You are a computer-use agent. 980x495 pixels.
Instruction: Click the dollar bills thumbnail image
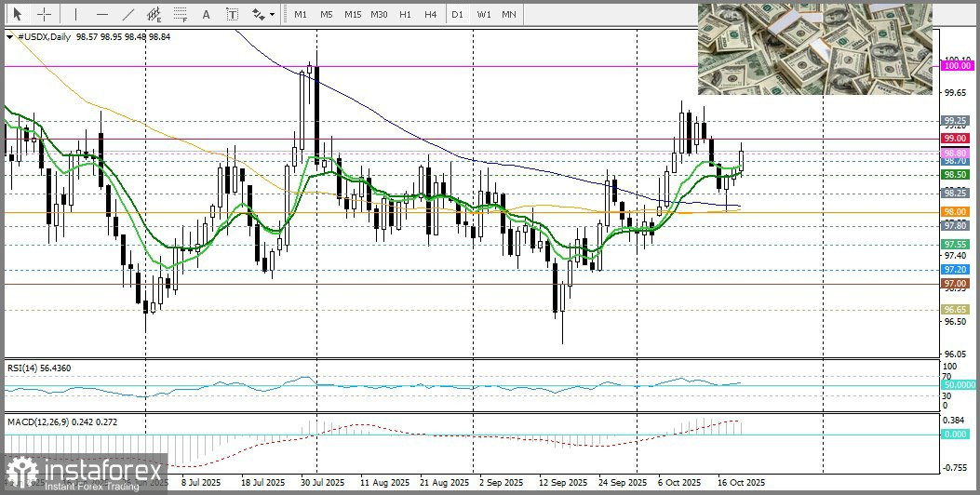pos(814,48)
